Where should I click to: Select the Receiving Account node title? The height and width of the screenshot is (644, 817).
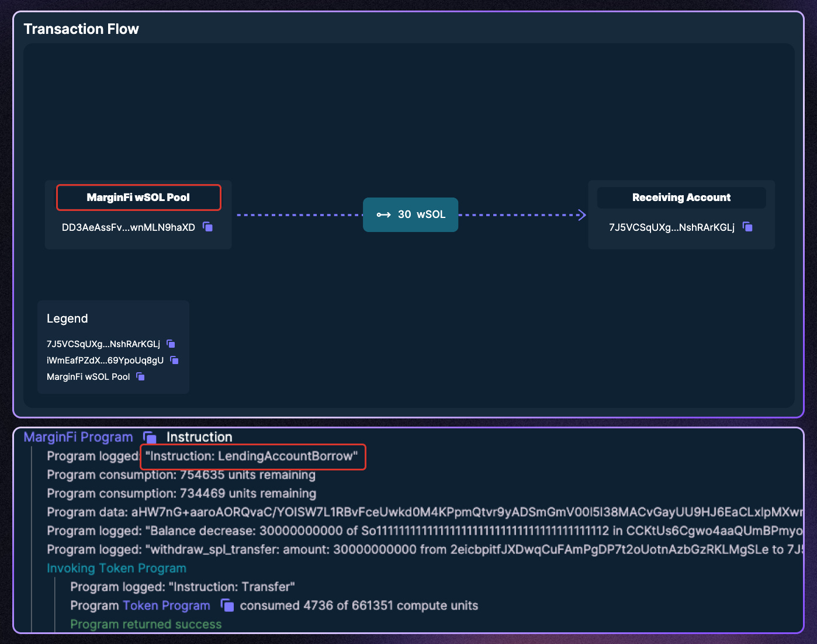click(681, 198)
